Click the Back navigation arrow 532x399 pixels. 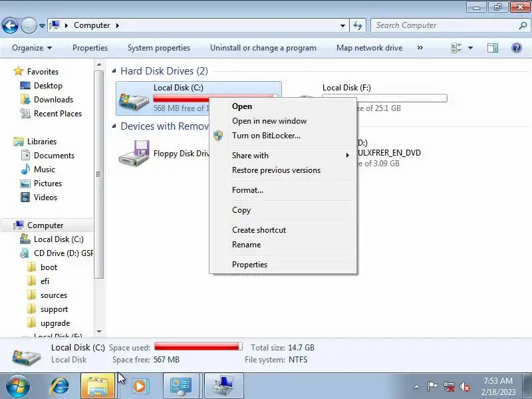(x=10, y=25)
